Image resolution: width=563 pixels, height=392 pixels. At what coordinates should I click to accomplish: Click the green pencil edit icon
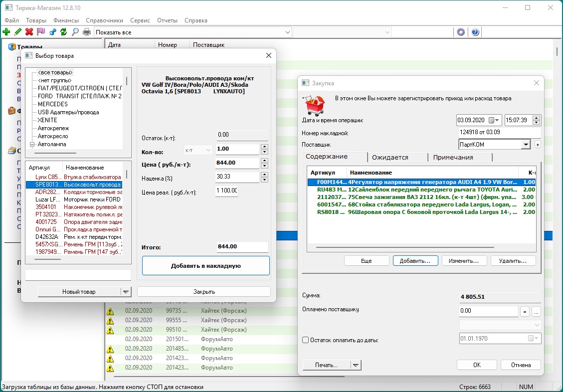click(x=17, y=32)
